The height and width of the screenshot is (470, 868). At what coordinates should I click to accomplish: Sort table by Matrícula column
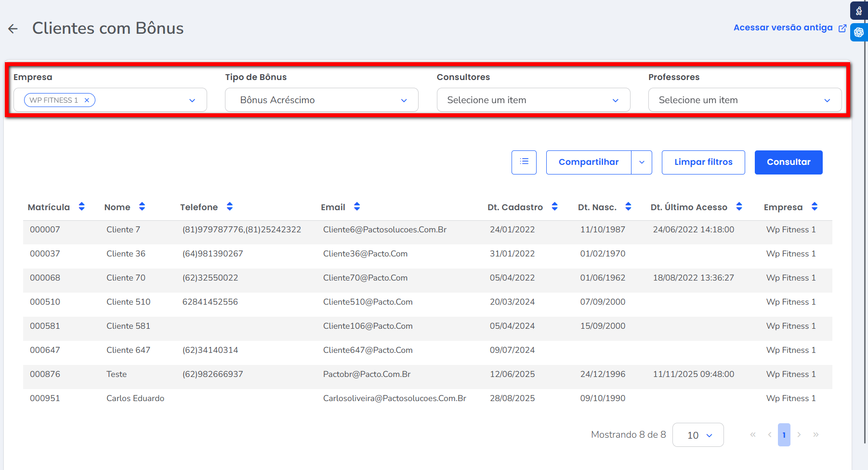[x=81, y=207]
